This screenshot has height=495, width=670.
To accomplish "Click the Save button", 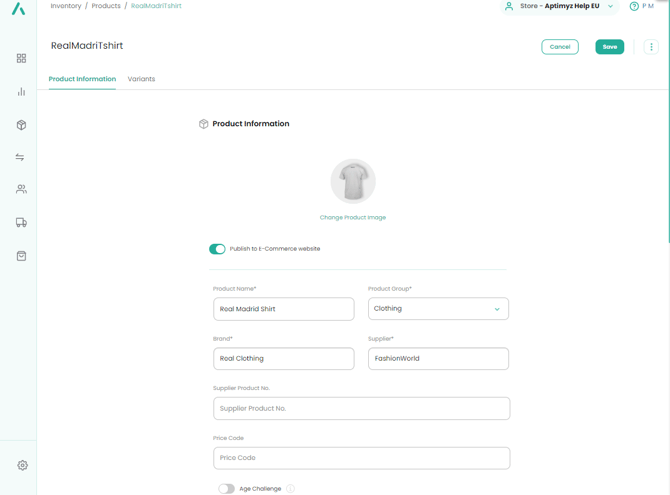I will point(609,47).
